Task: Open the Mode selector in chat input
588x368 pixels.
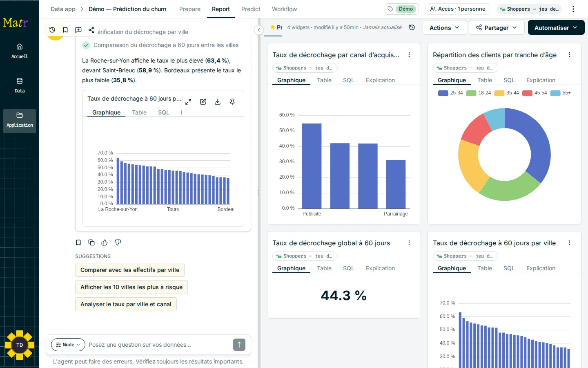Action: click(x=68, y=345)
